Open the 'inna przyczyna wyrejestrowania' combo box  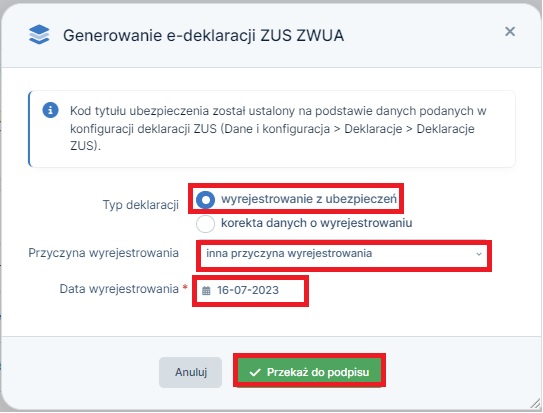344,255
